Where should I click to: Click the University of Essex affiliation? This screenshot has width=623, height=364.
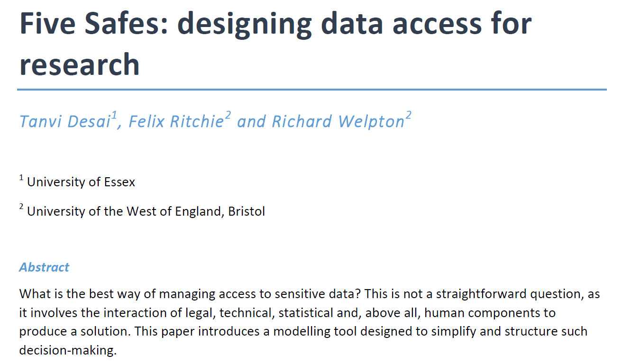pyautogui.click(x=81, y=182)
